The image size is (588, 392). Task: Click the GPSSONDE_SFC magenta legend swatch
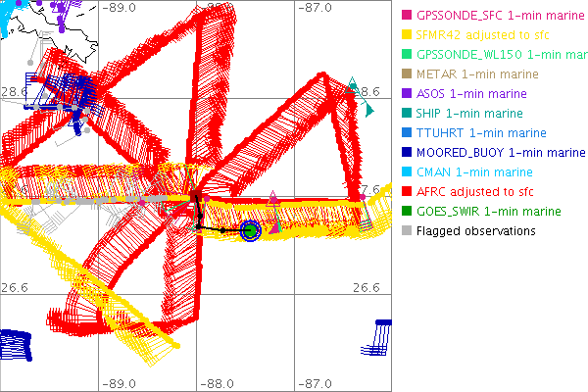(x=405, y=16)
